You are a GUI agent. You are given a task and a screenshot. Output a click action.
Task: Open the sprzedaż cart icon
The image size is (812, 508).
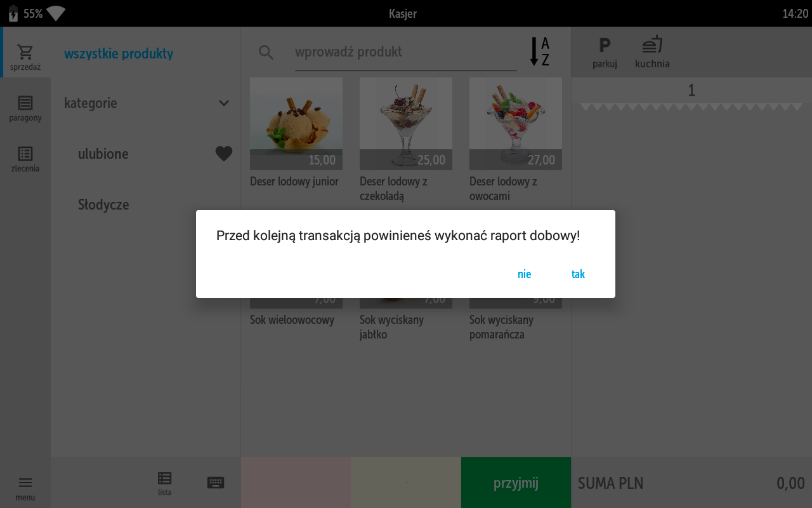pyautogui.click(x=25, y=52)
